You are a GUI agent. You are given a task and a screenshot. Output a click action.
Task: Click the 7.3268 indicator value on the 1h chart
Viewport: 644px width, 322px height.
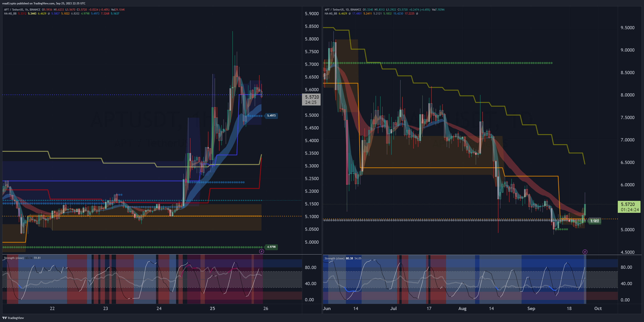pos(105,14)
